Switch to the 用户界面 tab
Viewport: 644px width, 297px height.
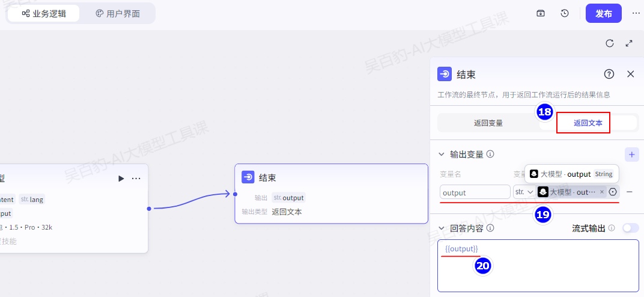pos(118,13)
